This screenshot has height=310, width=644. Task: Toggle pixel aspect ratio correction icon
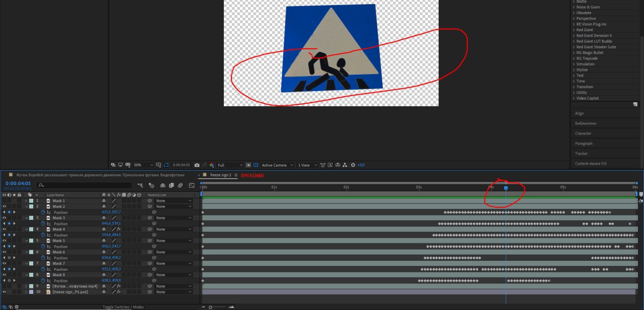click(x=323, y=165)
